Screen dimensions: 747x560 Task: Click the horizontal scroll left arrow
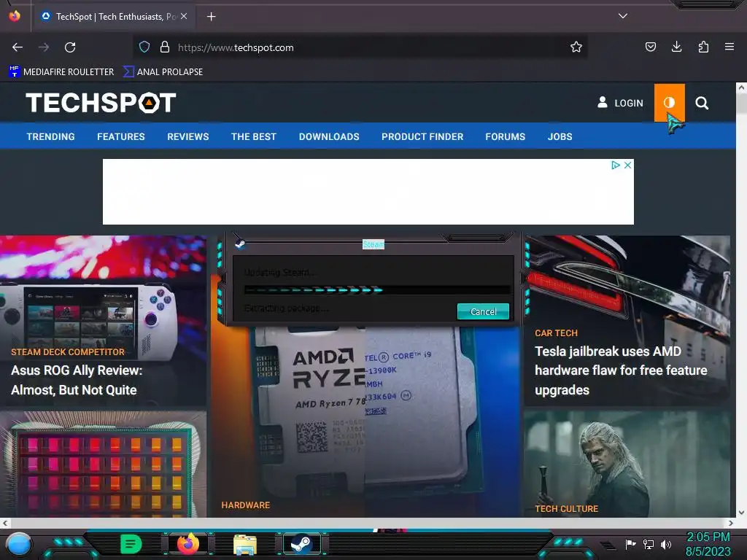click(x=5, y=523)
